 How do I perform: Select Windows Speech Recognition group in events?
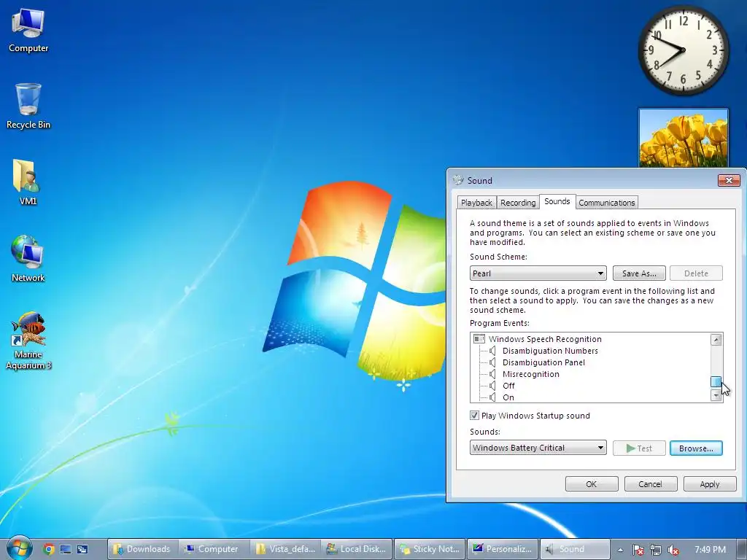(545, 339)
